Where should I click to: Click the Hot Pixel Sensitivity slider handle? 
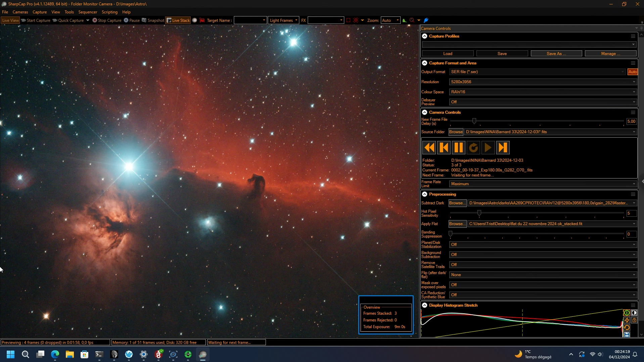[x=479, y=213]
